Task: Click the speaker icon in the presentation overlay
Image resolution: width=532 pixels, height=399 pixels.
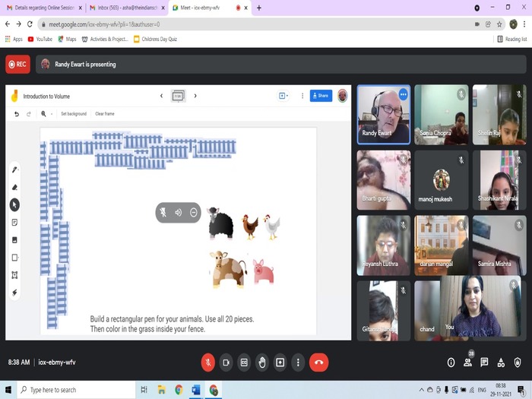Action: [178, 212]
